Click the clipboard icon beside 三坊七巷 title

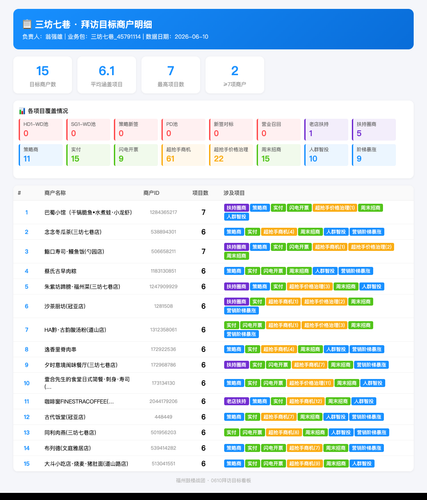[27, 24]
